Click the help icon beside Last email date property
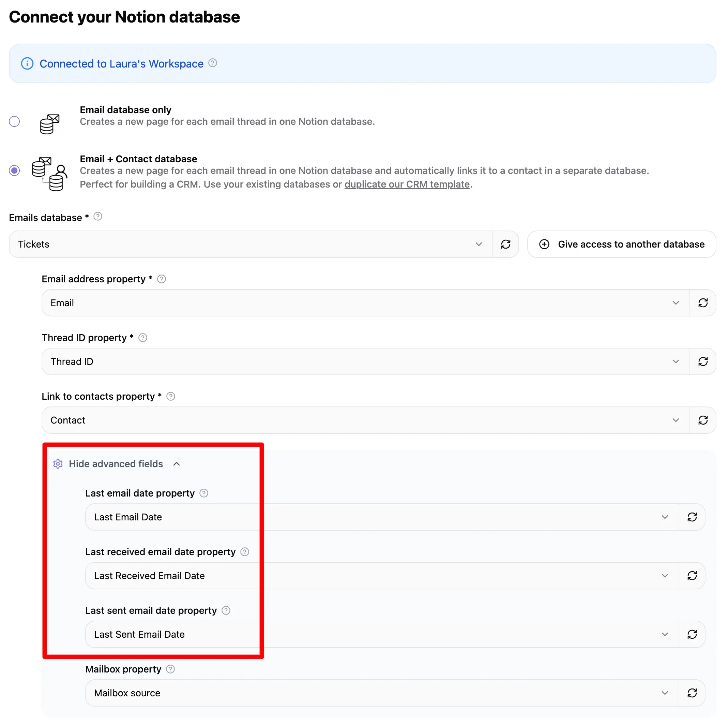Screen dimensions: 728x725 pos(203,493)
